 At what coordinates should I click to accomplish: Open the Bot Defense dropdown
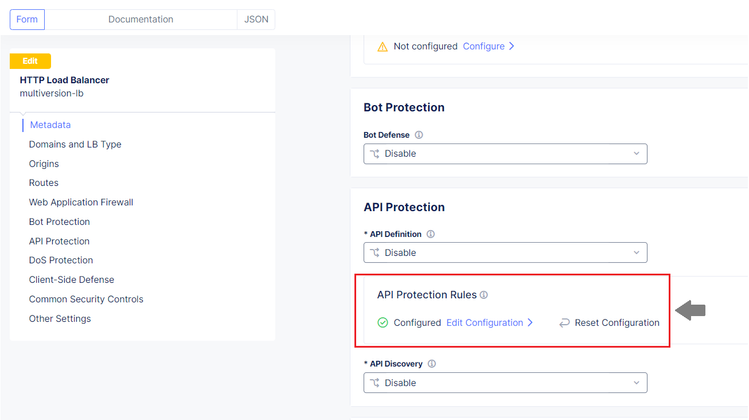[505, 154]
